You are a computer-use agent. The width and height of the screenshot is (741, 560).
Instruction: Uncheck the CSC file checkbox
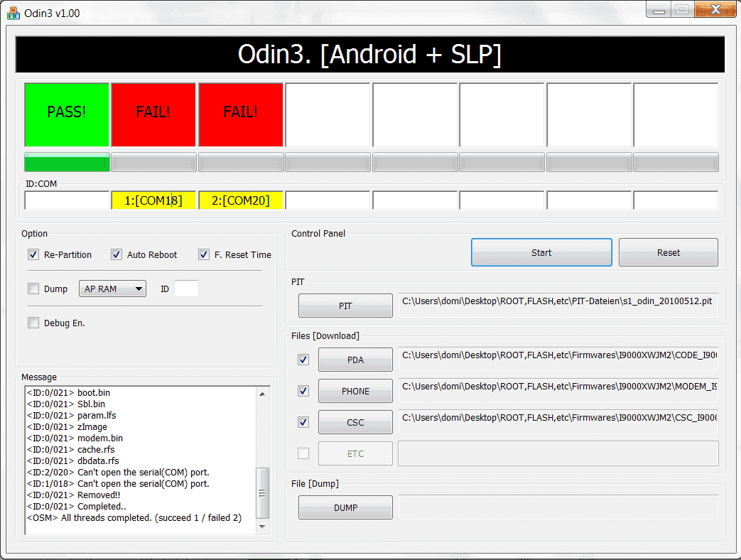303,422
